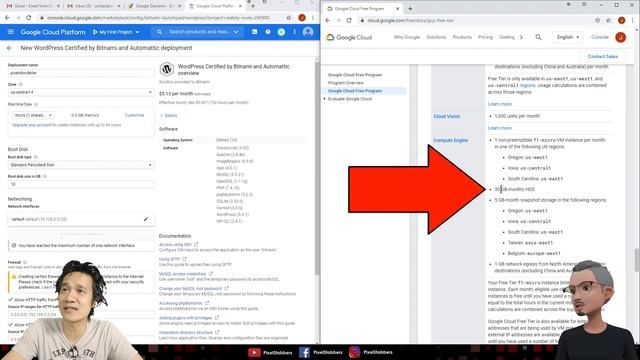The height and width of the screenshot is (360, 640).
Task: Open the English language dropdown
Action: (568, 37)
